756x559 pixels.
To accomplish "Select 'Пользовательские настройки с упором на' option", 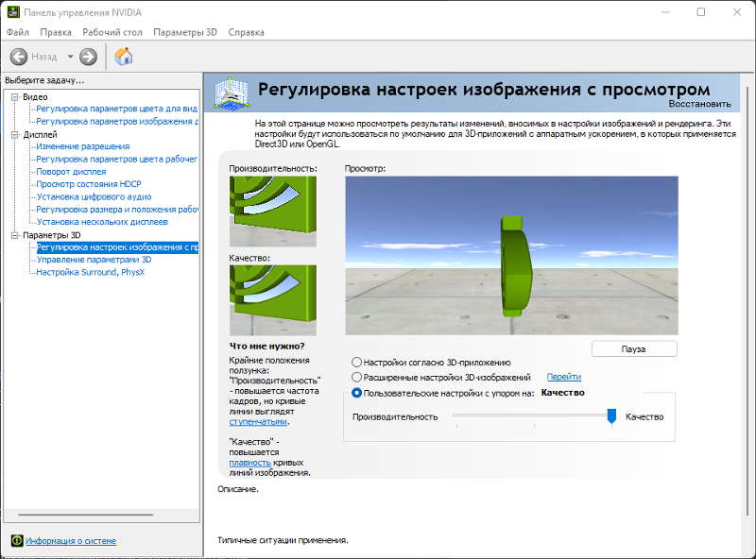I will 356,393.
